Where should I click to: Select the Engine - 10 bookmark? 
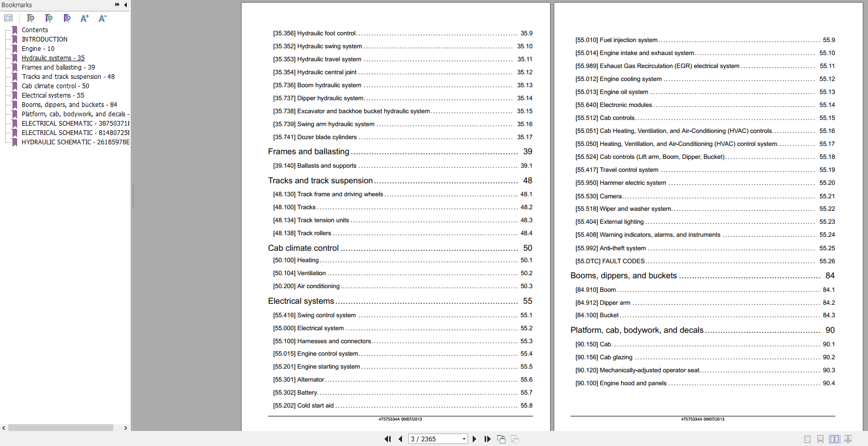pyautogui.click(x=38, y=49)
